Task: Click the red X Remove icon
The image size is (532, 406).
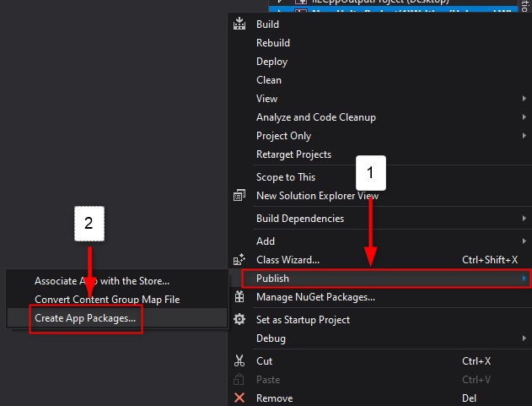Action: (239, 398)
